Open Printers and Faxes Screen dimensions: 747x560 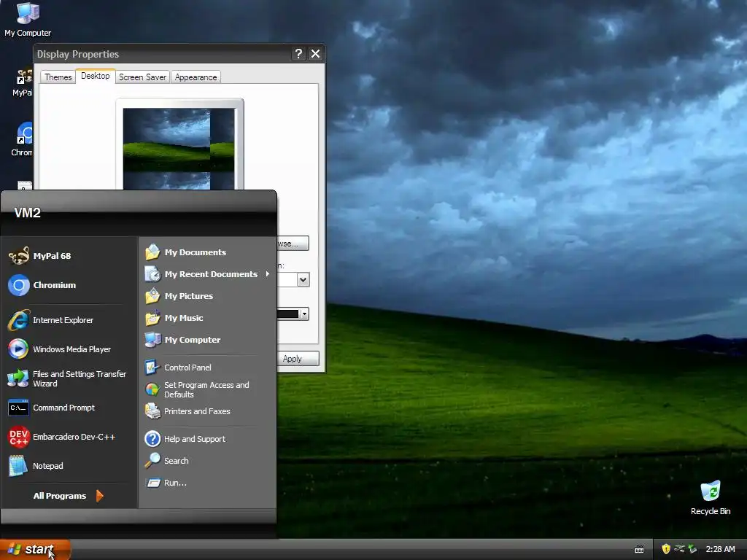(x=187, y=411)
